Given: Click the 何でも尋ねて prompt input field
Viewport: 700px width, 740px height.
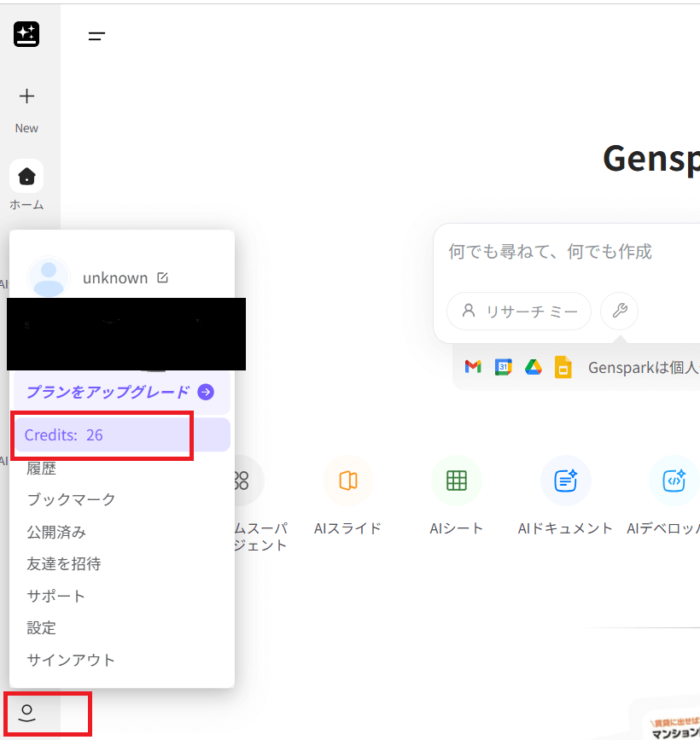Looking at the screenshot, I should coord(563,252).
